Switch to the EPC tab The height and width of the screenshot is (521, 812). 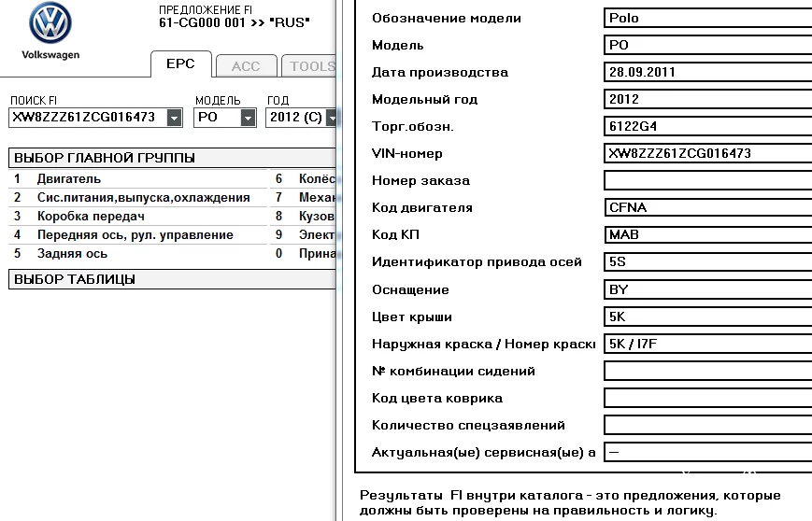[x=180, y=64]
